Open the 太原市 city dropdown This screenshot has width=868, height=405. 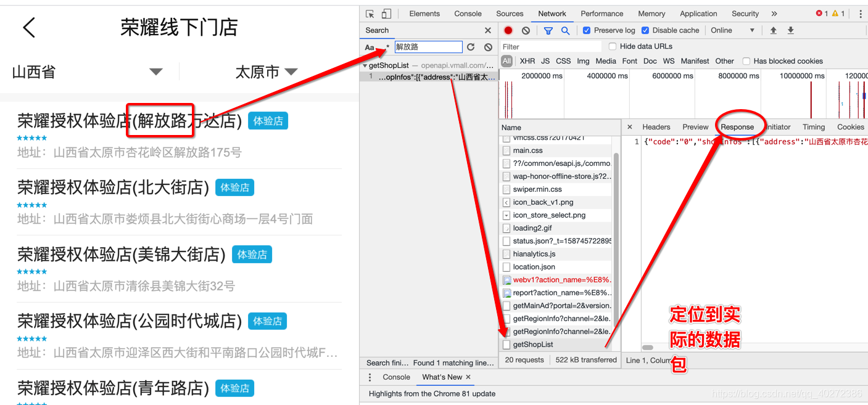[267, 72]
